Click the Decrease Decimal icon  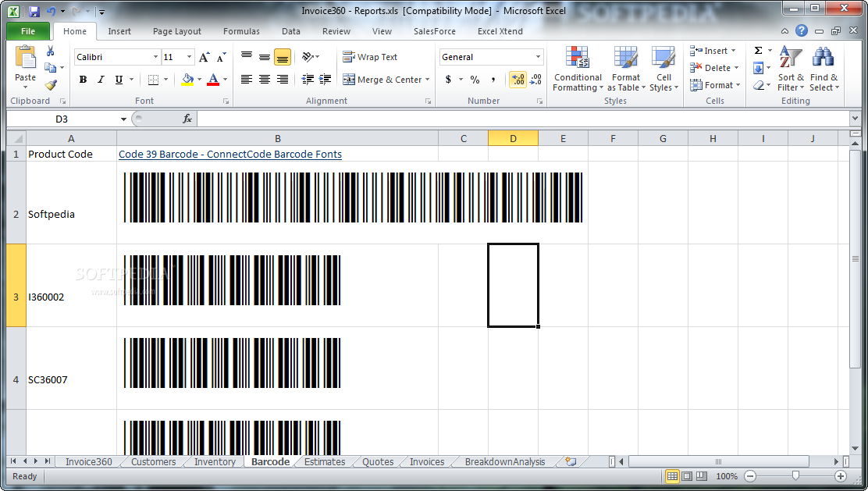pos(535,80)
